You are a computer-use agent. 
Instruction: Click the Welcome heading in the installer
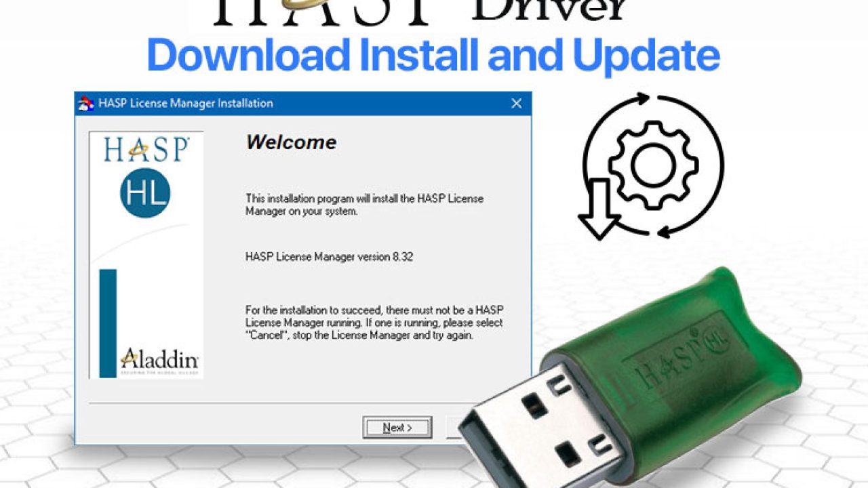pos(291,142)
